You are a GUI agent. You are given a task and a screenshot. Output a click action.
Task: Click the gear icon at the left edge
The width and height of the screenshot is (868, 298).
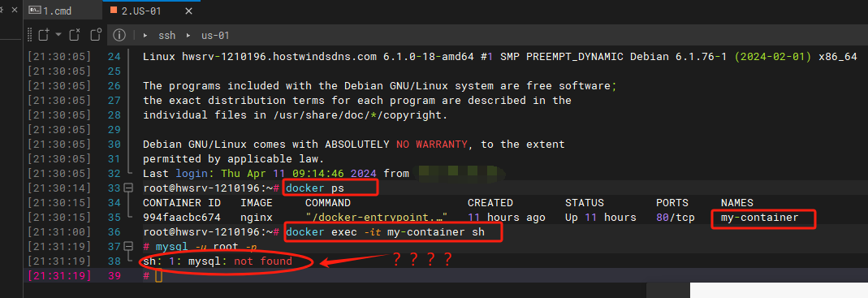(2, 11)
